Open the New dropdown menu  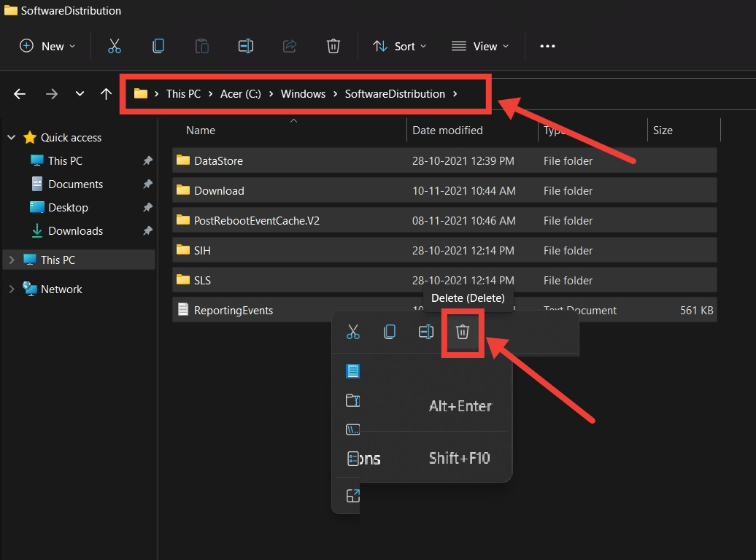coord(47,46)
